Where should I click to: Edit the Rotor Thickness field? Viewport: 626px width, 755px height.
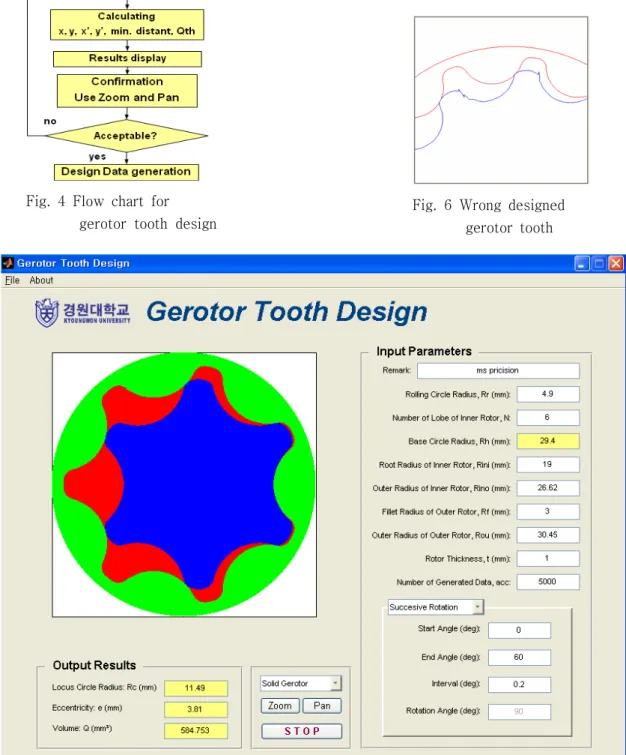click(x=548, y=559)
